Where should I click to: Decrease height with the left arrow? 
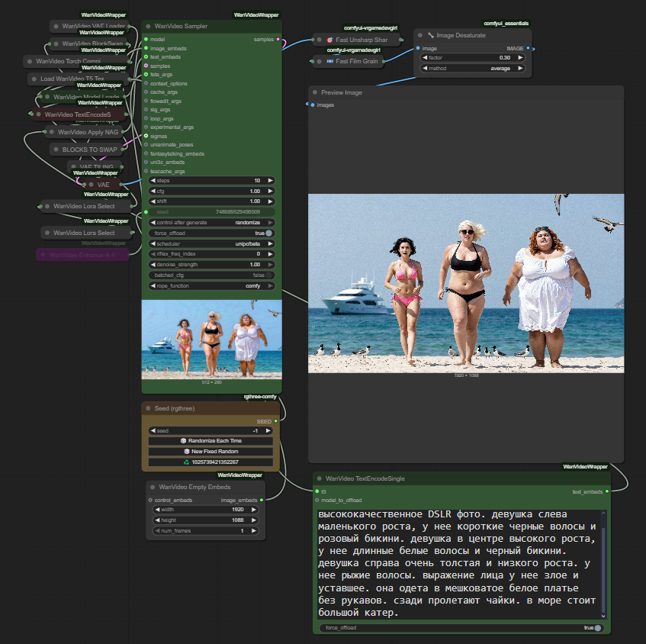[x=157, y=520]
